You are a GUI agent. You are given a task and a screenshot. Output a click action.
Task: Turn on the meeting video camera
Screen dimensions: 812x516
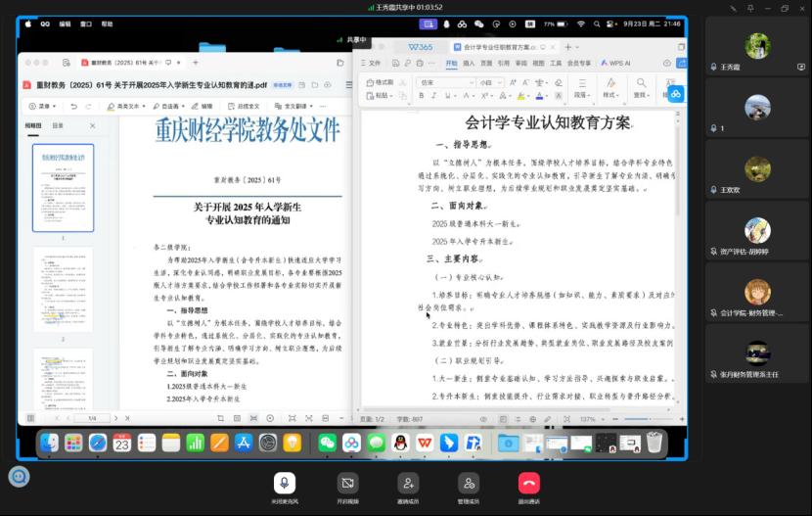(x=347, y=482)
